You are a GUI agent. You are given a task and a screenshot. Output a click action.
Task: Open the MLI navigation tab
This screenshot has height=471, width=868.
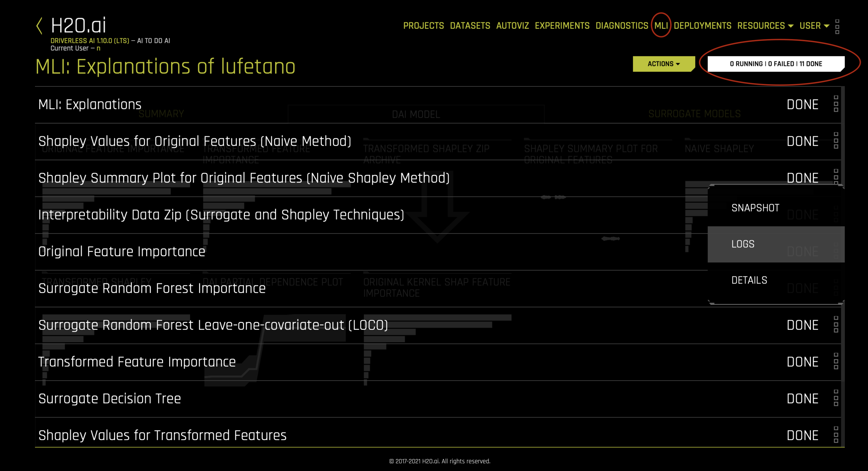(x=661, y=26)
